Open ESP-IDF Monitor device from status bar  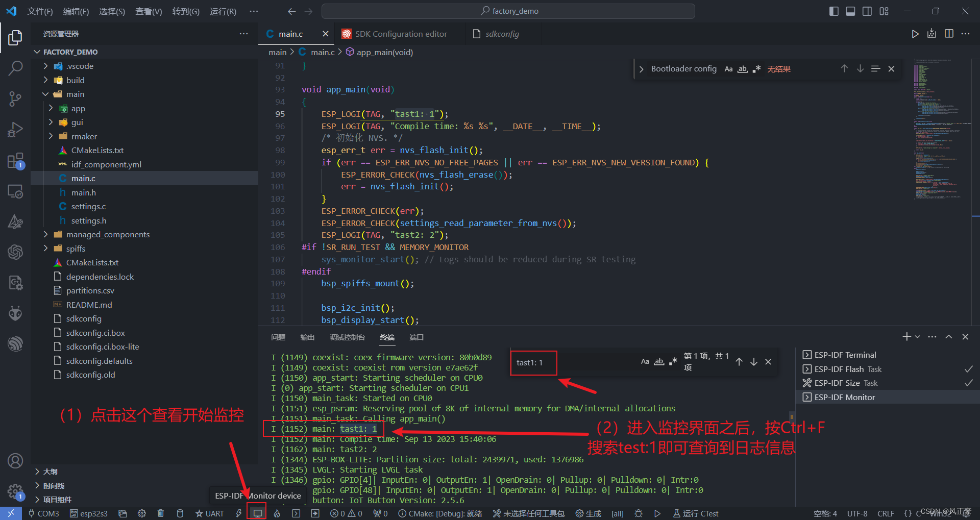(x=257, y=513)
